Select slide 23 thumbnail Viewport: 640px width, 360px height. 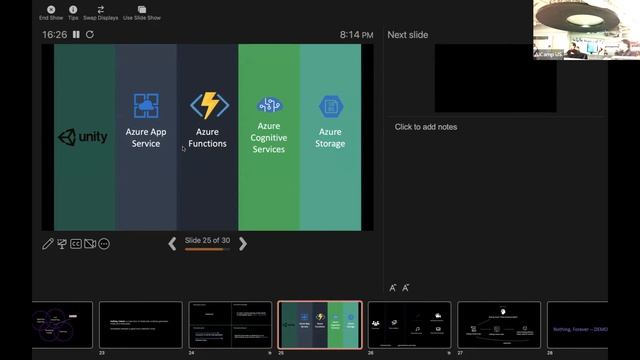point(141,325)
